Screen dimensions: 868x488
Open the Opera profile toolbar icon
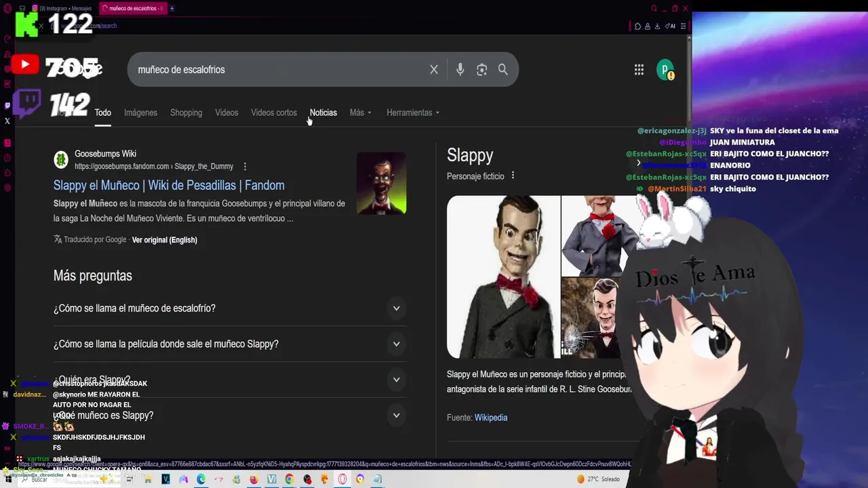click(x=648, y=26)
